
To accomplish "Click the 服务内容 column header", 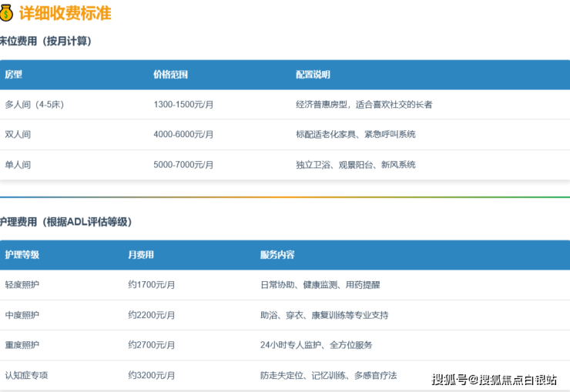I will (x=277, y=255).
